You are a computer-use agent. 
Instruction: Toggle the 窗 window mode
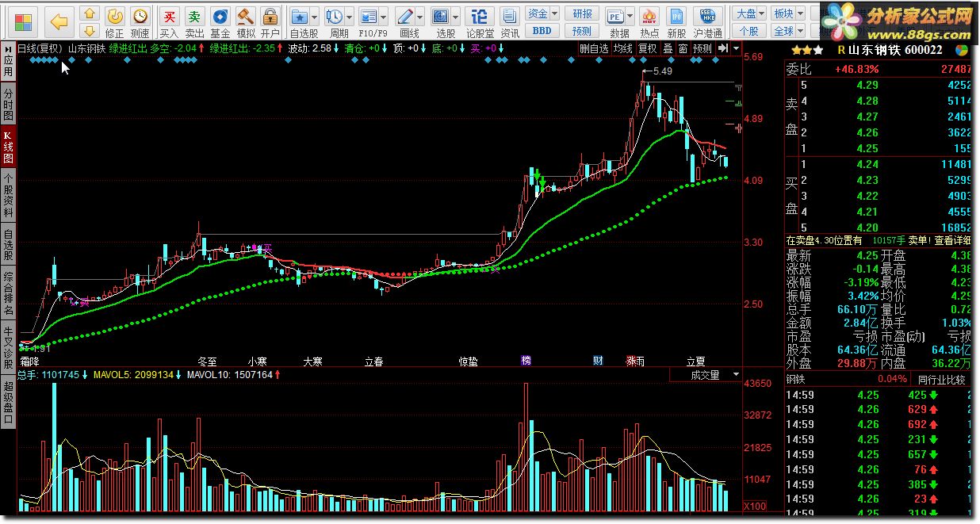pos(682,48)
